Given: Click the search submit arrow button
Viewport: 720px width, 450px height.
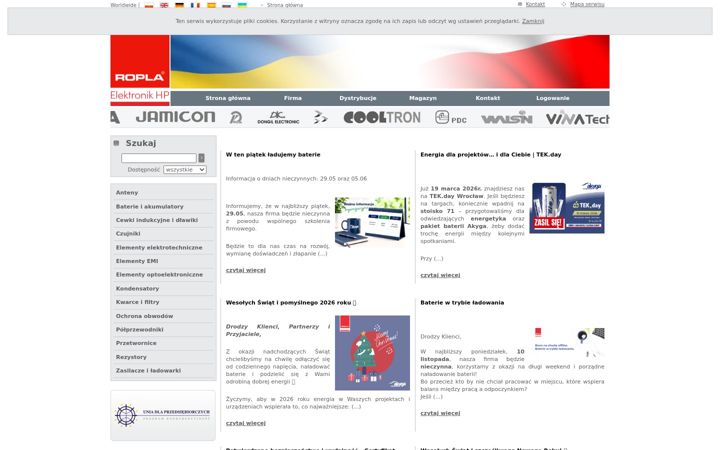Looking at the screenshot, I should point(201,158).
